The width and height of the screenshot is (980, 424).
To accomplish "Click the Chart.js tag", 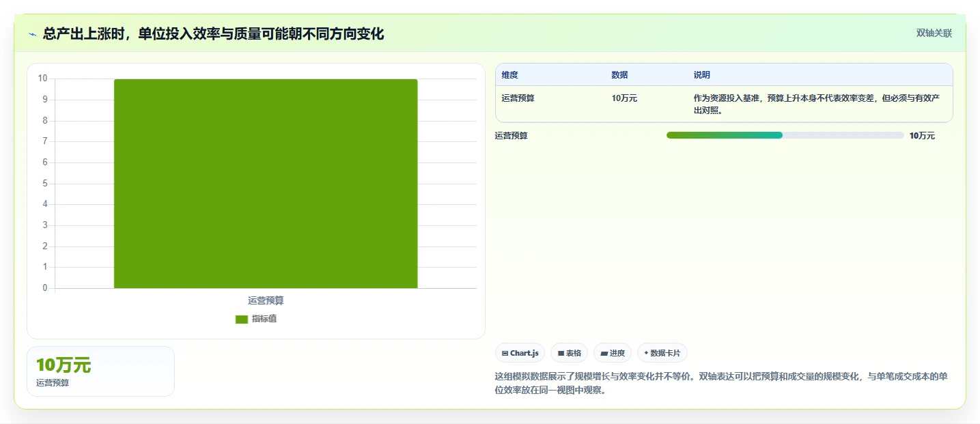I will click(520, 353).
